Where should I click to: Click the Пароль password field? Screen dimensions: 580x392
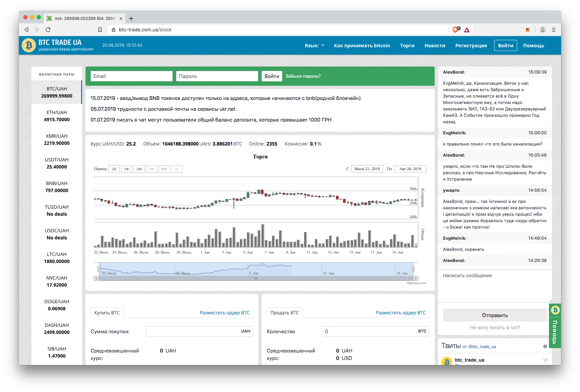217,76
